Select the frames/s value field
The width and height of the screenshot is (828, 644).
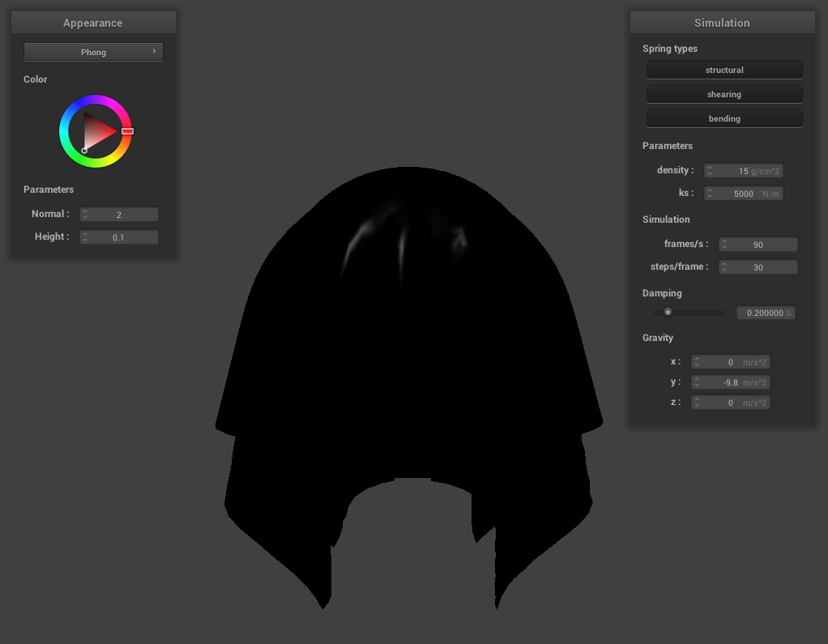[x=758, y=245]
